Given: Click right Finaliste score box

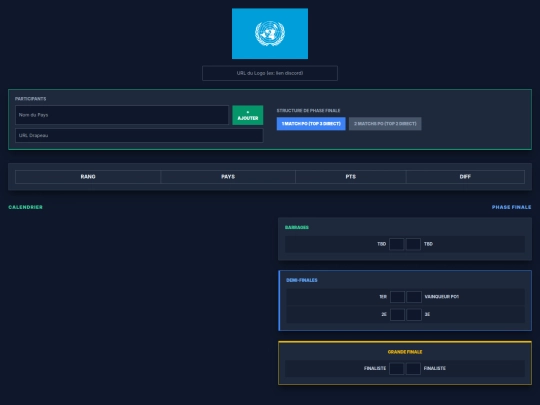Looking at the screenshot, I should click(x=413, y=368).
